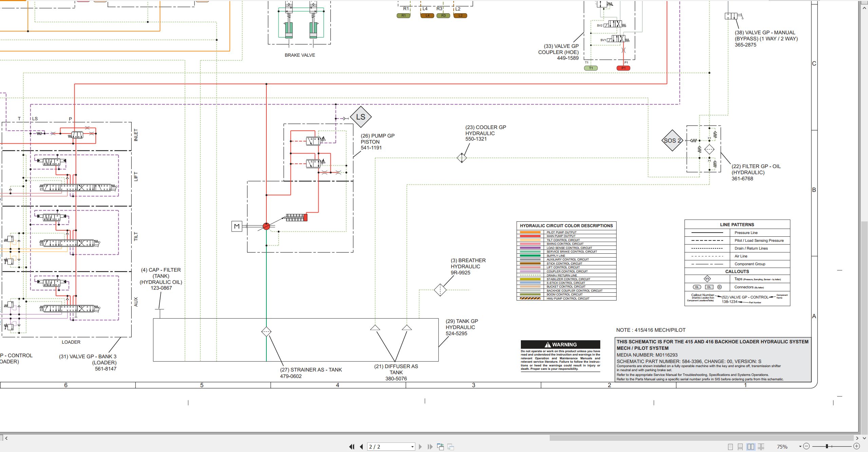
Task: Click the previous view icon
Action: (440, 447)
